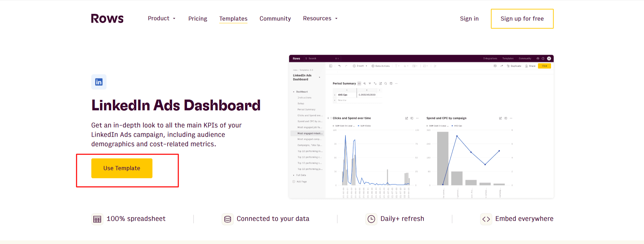
Task: Expand the Full Data section in preview sidebar
Action: (x=294, y=175)
